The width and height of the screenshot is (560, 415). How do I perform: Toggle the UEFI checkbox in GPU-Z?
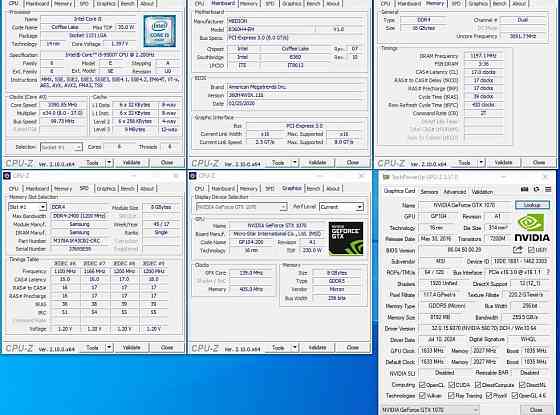tap(531, 250)
